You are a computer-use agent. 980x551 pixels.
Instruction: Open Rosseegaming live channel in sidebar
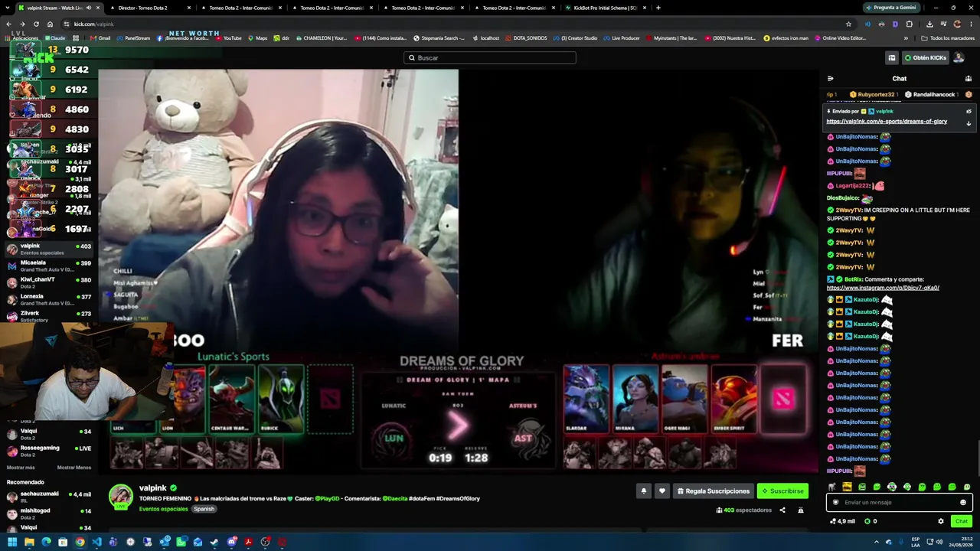[49, 451]
